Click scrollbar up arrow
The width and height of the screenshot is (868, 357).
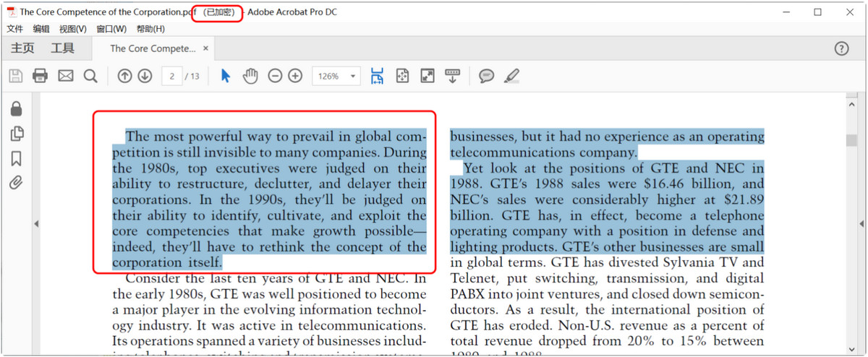pyautogui.click(x=851, y=105)
